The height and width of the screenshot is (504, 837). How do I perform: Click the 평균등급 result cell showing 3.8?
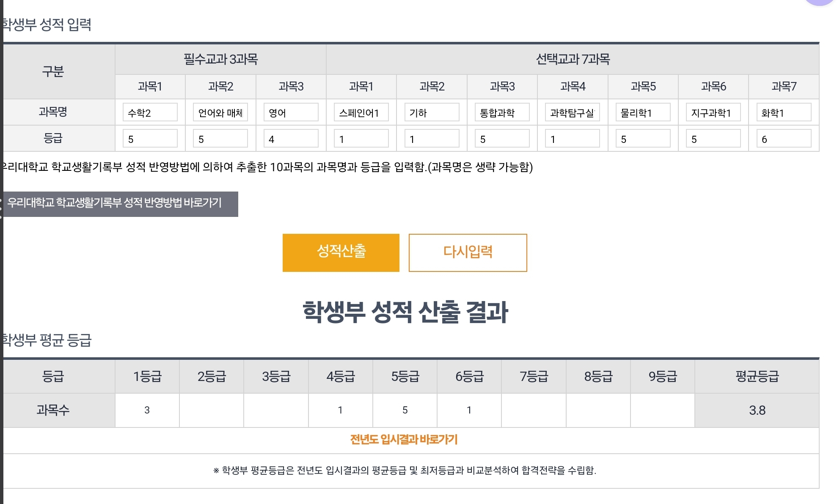coord(757,410)
